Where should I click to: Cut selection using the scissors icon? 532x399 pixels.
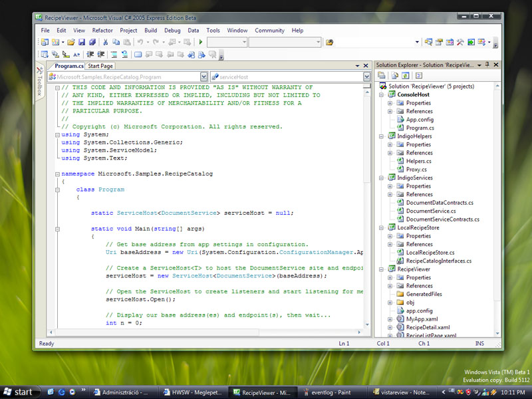106,42
